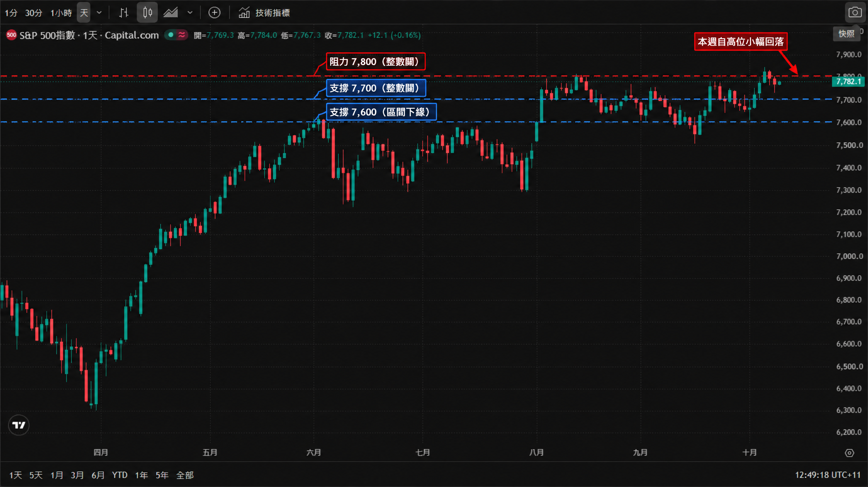868x487 pixels.
Task: Select the 5年 date range
Action: coord(162,475)
